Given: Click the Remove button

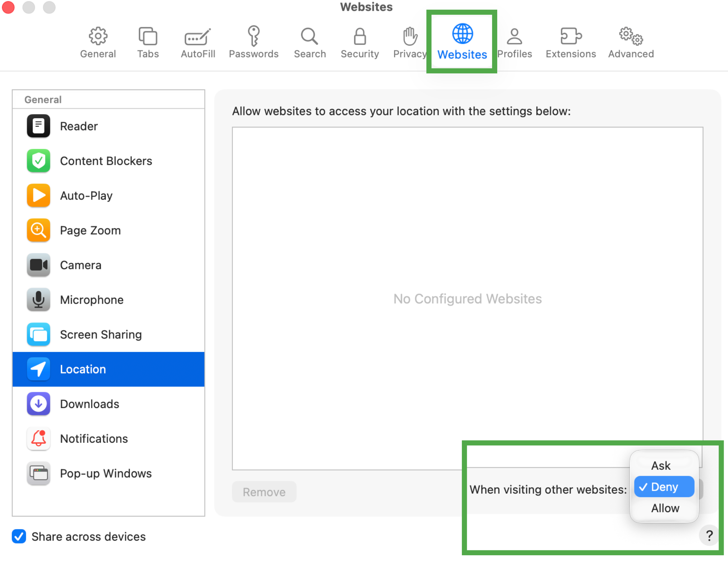Looking at the screenshot, I should click(x=264, y=492).
